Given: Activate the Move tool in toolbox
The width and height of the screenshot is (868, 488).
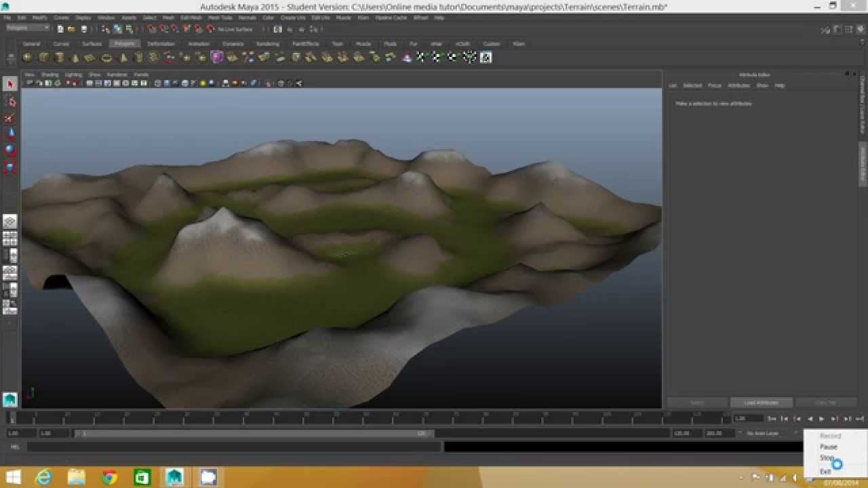Looking at the screenshot, I should tap(9, 134).
